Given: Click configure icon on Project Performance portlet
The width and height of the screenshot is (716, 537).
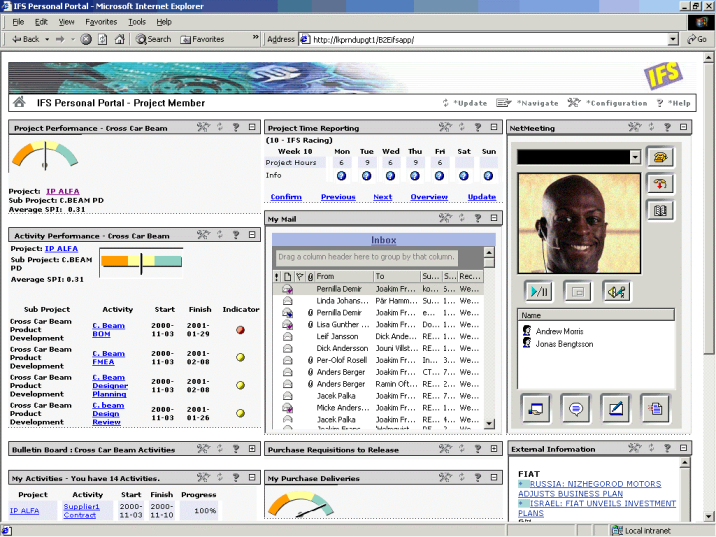Looking at the screenshot, I should (203, 127).
